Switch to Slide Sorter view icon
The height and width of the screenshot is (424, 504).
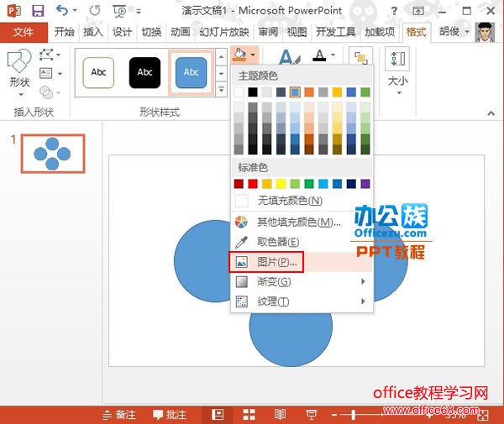pyautogui.click(x=249, y=415)
